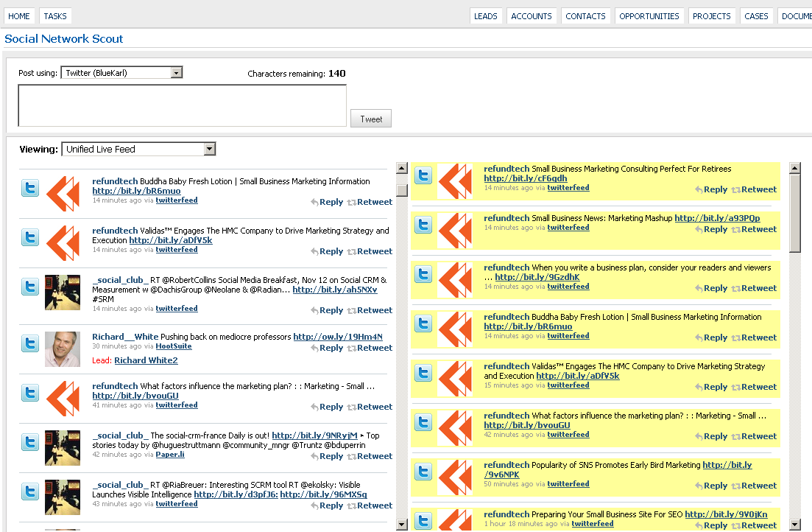
Task: Click _social_club_ avatar on social-crm-france Daily tweet
Action: pos(63,448)
